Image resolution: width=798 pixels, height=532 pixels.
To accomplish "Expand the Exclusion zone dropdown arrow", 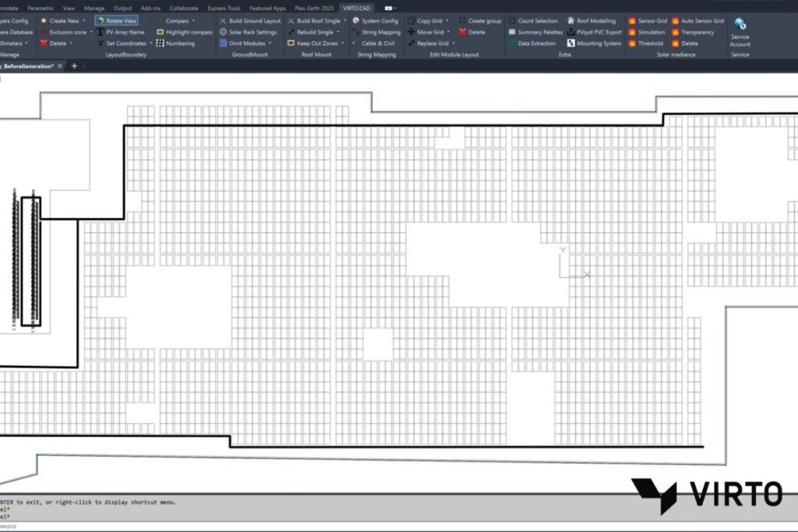I will pyautogui.click(x=91, y=32).
